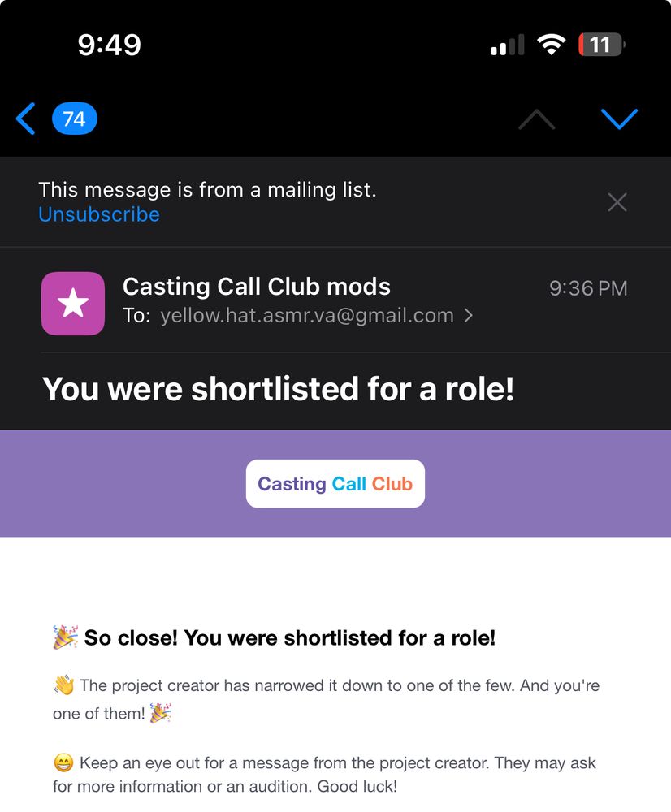Tap the recipient email address

coord(307,316)
